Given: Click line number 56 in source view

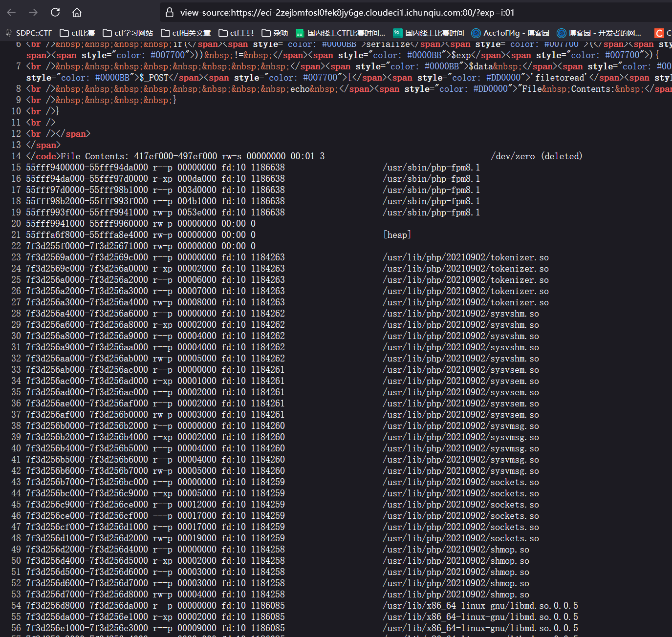Looking at the screenshot, I should [16, 628].
